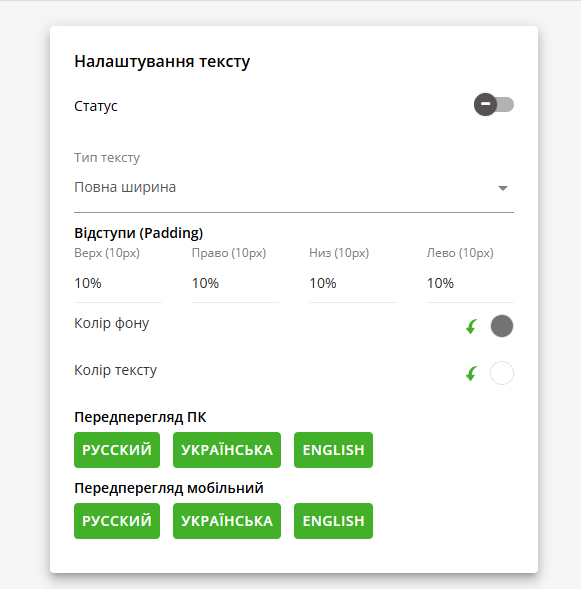Show PC preview in Русский
581x589 pixels.
117,450
